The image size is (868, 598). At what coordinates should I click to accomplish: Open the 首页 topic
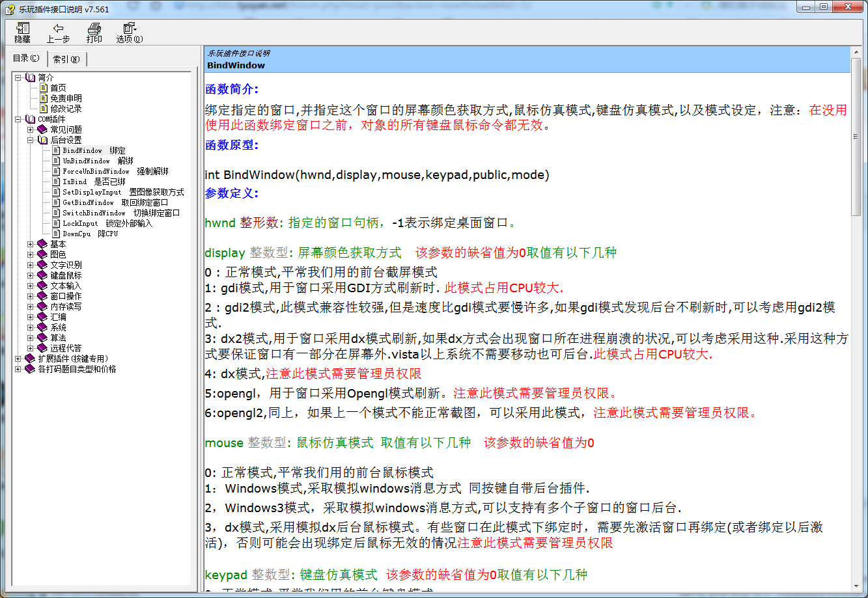tap(58, 88)
